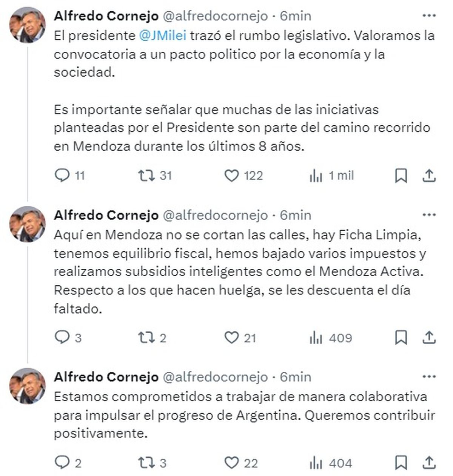Screen dimensions: 453x476
Task: Retweet the first tweet with 31 reposts
Action: pos(146,176)
